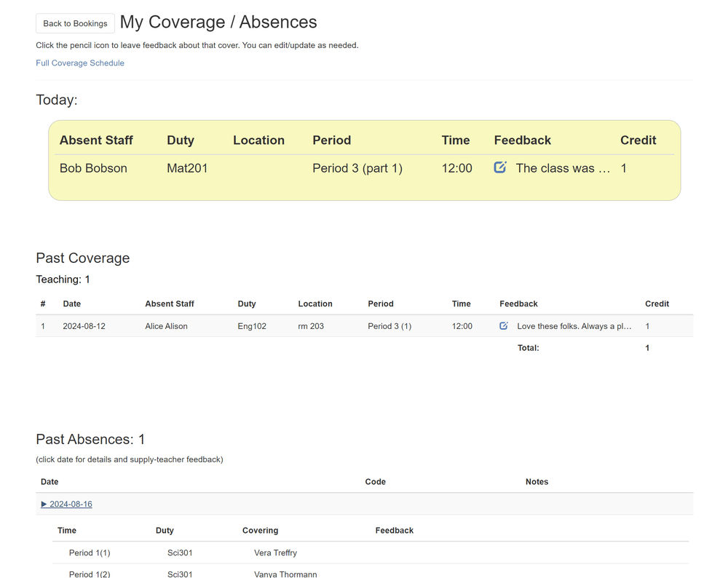The width and height of the screenshot is (728, 578).
Task: Select 'The class was …' feedback text
Action: click(563, 168)
